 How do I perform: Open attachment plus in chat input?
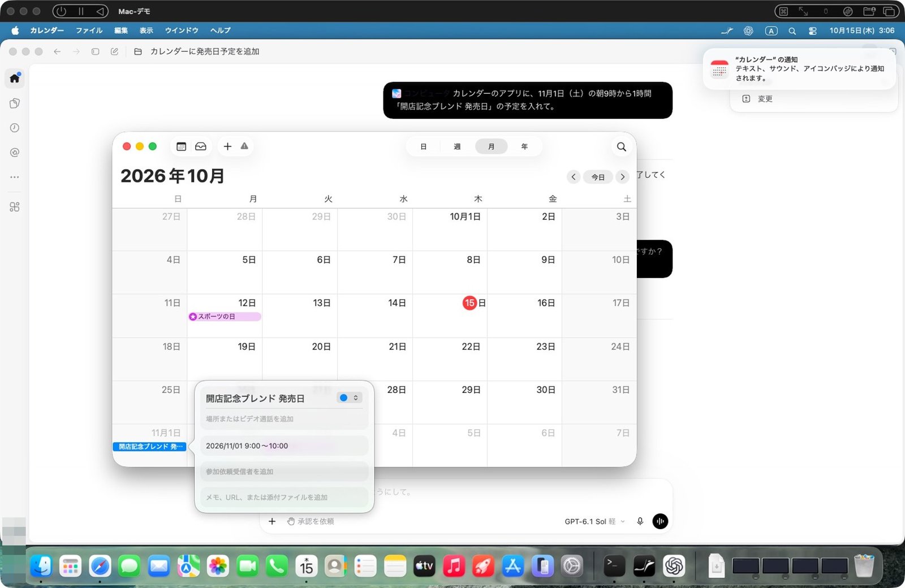point(272,521)
